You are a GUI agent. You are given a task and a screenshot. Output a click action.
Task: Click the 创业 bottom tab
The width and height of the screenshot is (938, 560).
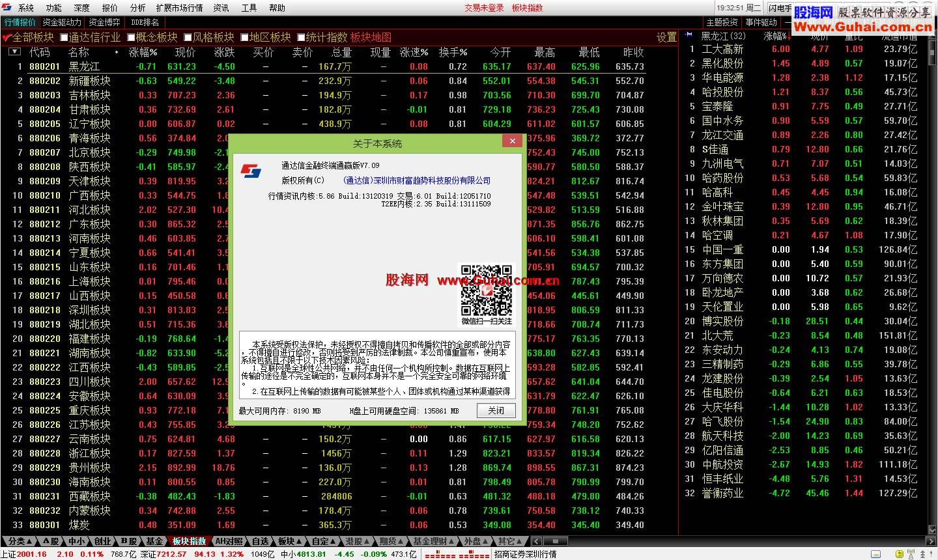[x=103, y=541]
